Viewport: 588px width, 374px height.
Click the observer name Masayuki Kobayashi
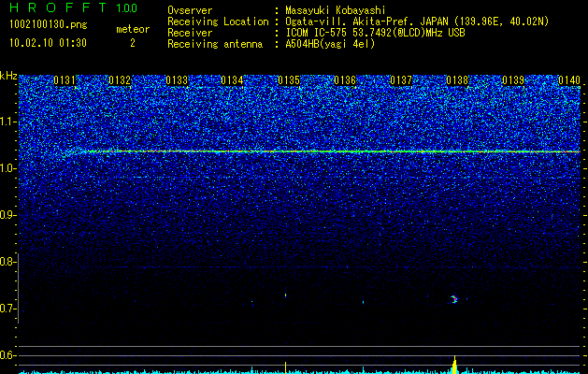(336, 10)
